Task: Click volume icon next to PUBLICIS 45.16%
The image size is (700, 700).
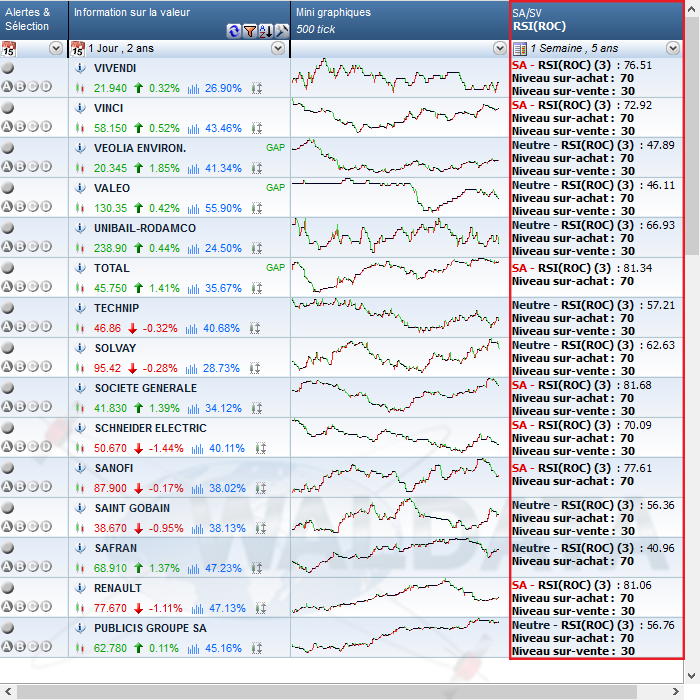Action: click(x=193, y=648)
